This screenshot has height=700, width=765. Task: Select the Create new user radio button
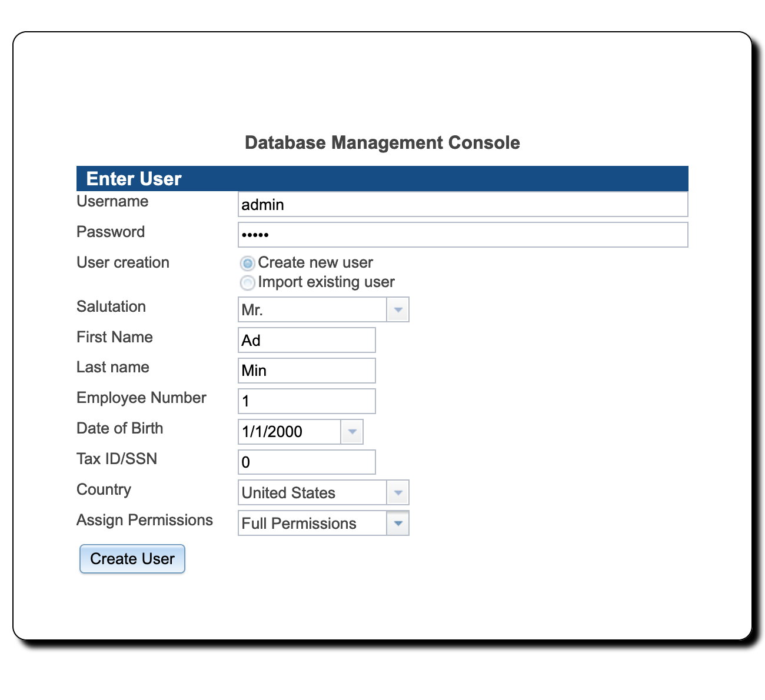click(x=248, y=263)
